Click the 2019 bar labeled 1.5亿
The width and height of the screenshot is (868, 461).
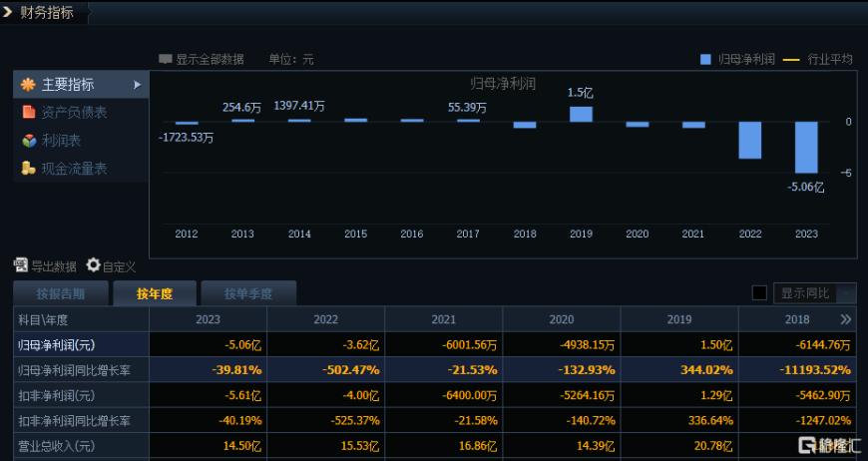(581, 114)
